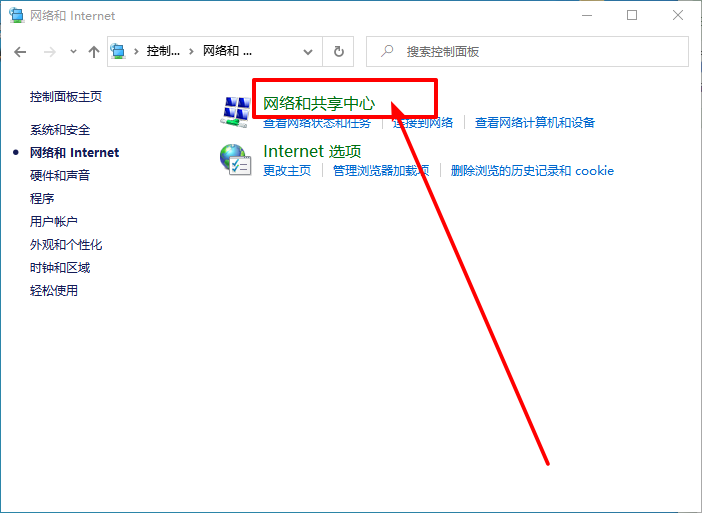This screenshot has height=513, width=702.
Task: Open 网络和共享中心 heading link
Action: pyautogui.click(x=319, y=103)
